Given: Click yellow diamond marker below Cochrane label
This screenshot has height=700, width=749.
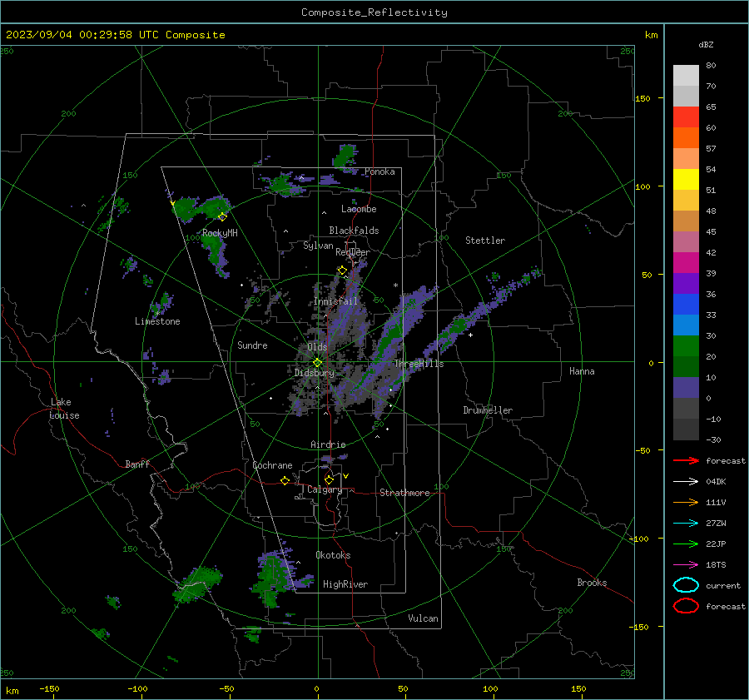Looking at the screenshot, I should pyautogui.click(x=285, y=480).
